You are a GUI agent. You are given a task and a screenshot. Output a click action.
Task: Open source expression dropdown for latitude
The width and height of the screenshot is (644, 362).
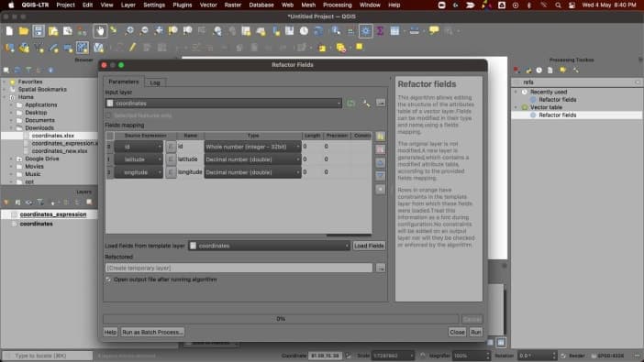pos(139,159)
